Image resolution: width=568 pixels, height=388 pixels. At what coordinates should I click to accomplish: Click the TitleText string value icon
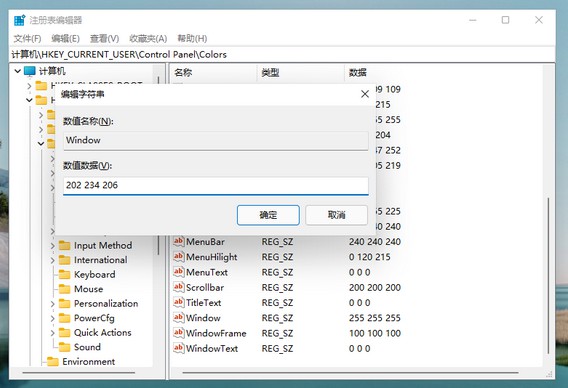coord(179,302)
